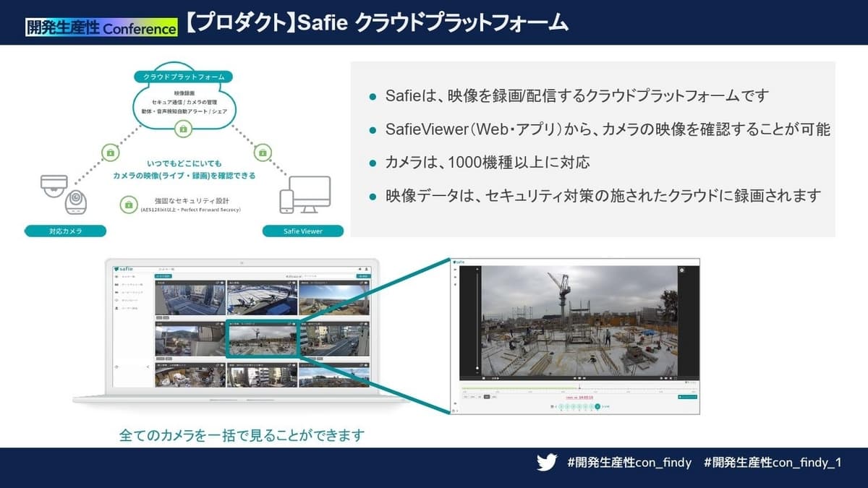Select the text カメラの映像(ライブ・録画)を確認できる
Viewport: 868px width, 488px height.
184,176
